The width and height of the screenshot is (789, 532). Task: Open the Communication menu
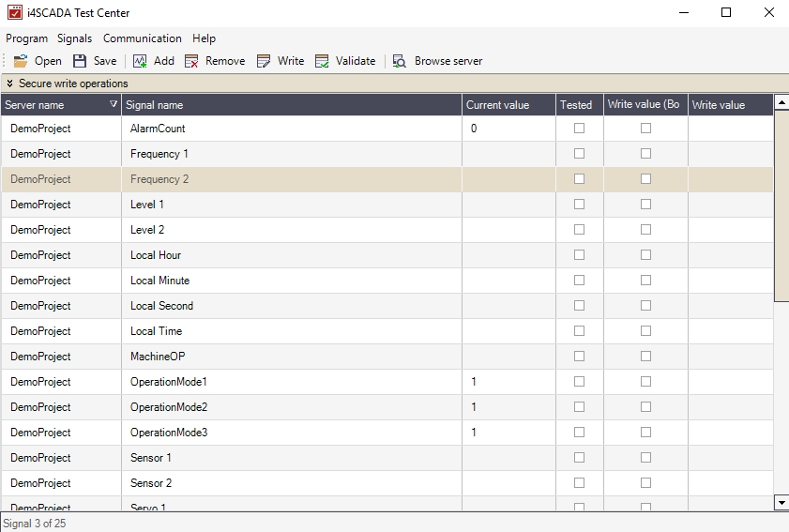tap(142, 38)
